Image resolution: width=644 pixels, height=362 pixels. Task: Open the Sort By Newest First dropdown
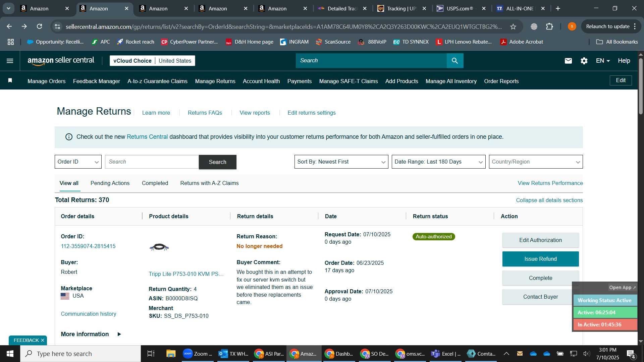coord(341,162)
